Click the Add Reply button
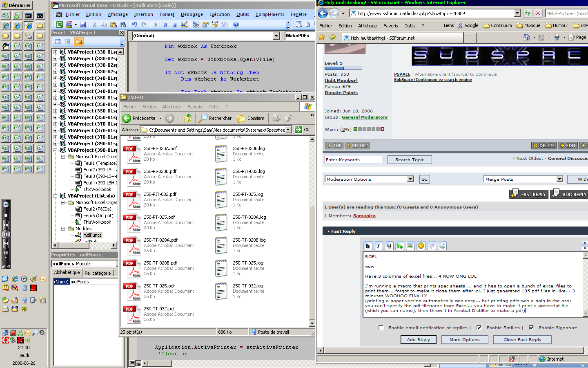The image size is (588, 368). click(x=419, y=339)
